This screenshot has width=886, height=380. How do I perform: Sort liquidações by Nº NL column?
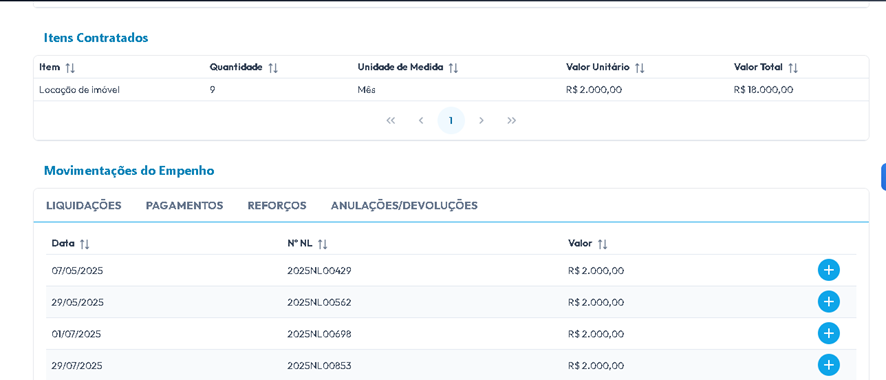[323, 244]
